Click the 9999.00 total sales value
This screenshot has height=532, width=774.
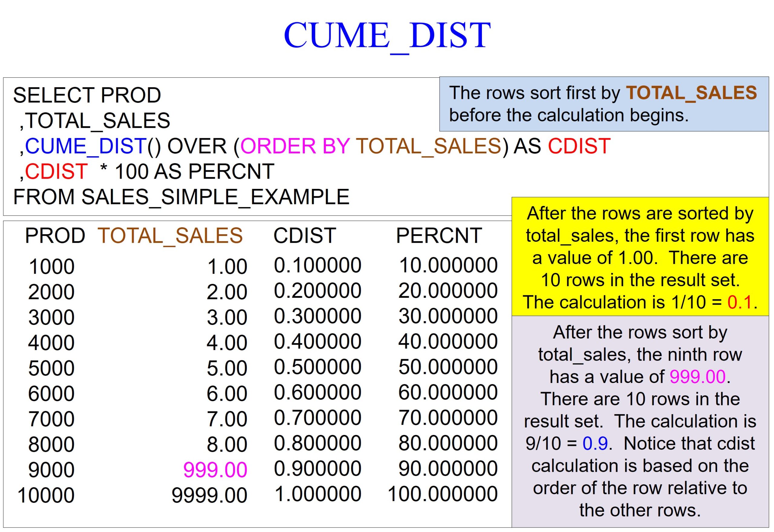(x=209, y=496)
